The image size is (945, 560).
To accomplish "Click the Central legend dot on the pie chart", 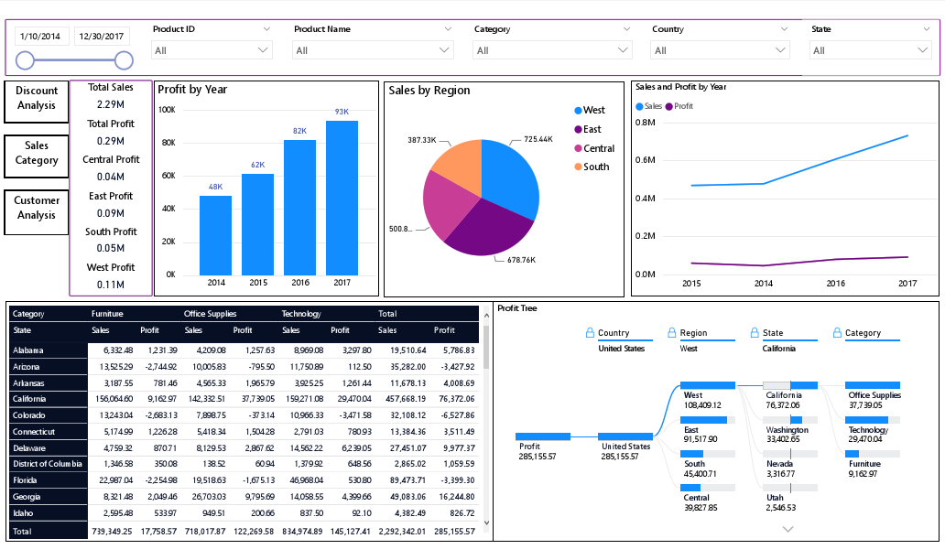I will [577, 148].
